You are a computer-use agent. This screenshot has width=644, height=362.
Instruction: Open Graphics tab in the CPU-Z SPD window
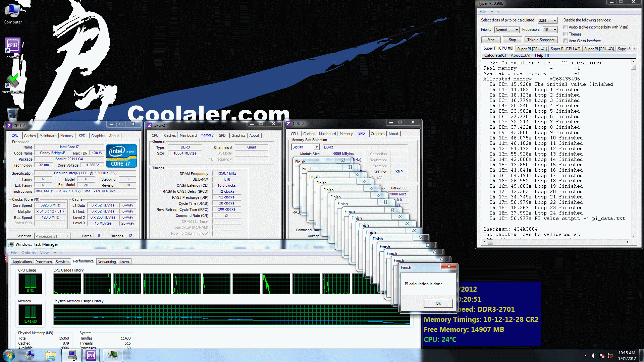coord(377,134)
